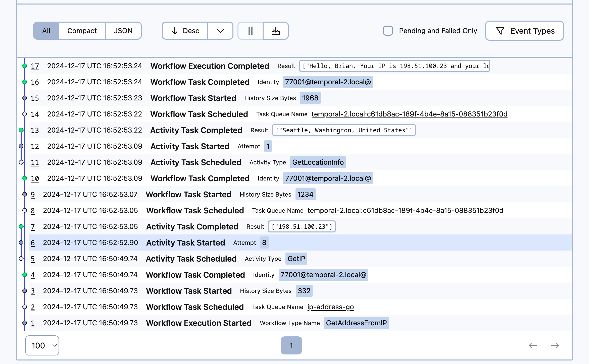Open the sort direction chevron dropdown

click(x=220, y=31)
